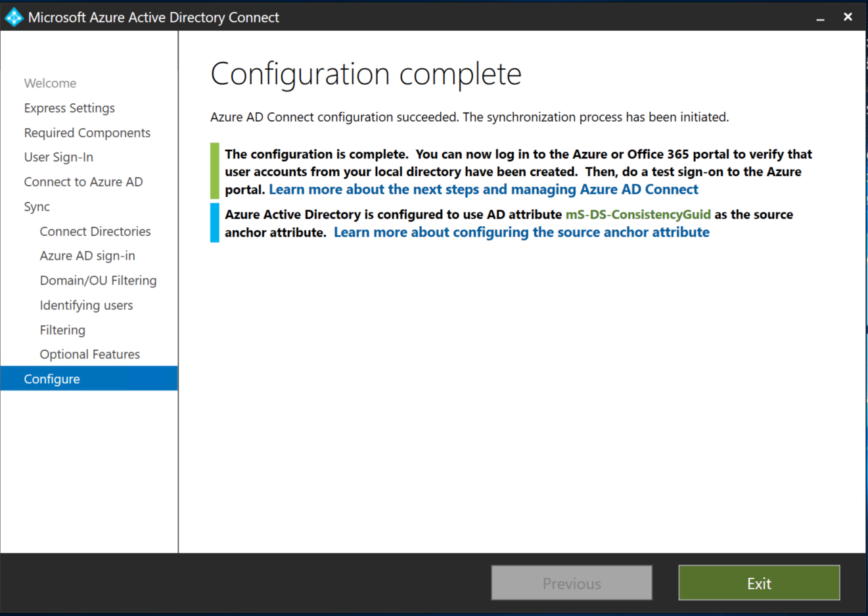The image size is (868, 616).
Task: Open Optional Features sub-step
Action: point(90,354)
